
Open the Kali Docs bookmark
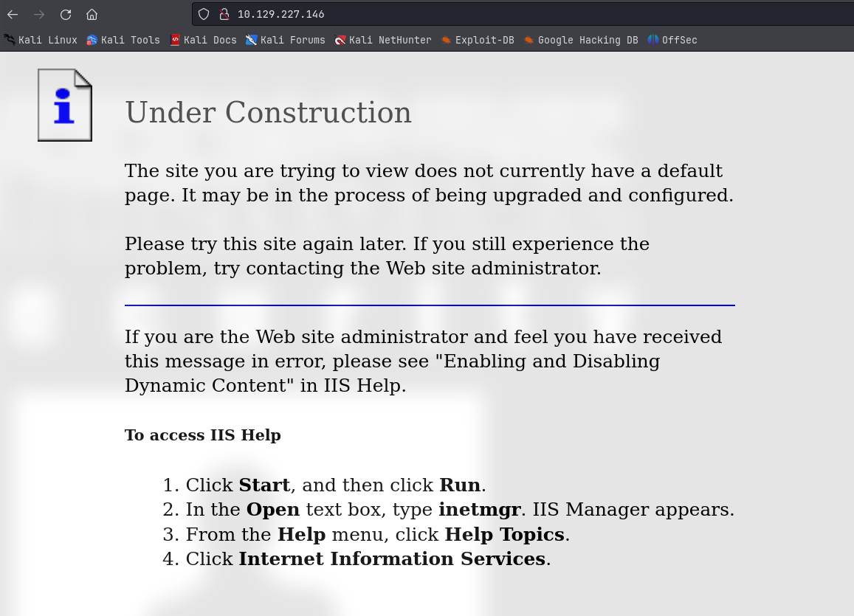coord(203,40)
